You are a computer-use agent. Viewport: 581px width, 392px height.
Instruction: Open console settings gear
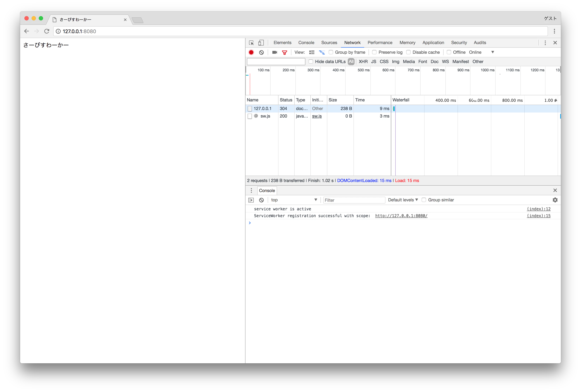555,200
